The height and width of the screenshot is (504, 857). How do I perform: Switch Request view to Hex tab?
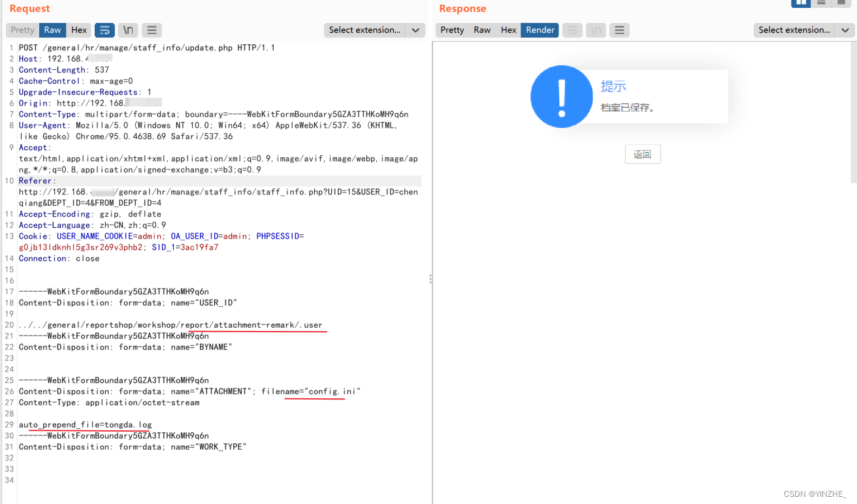(79, 30)
